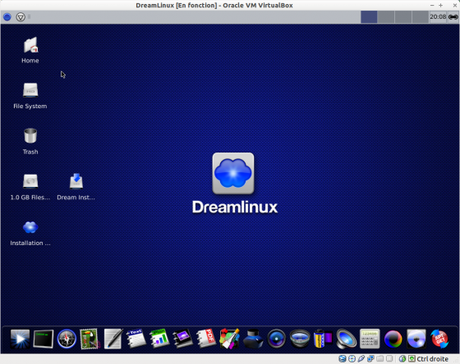Open the 1.0 GB Files volume icon

coord(30,181)
